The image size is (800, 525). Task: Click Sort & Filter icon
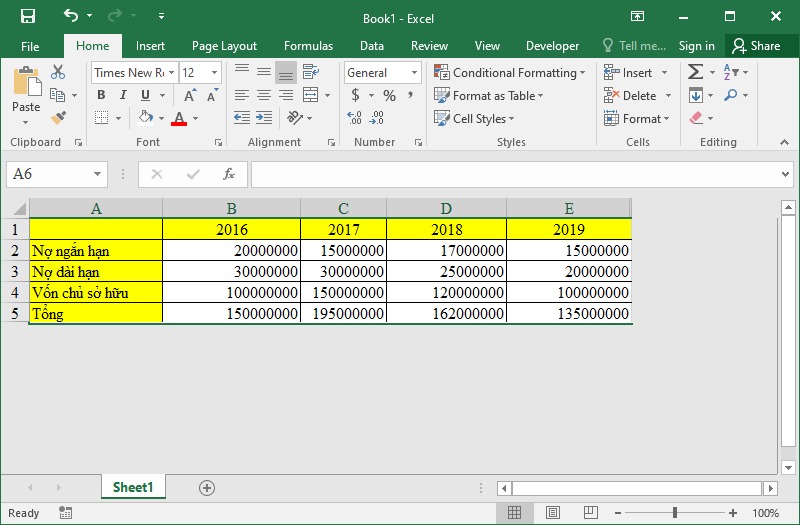(731, 72)
